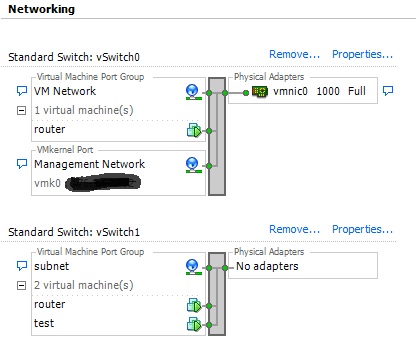Image resolution: width=416 pixels, height=361 pixels.
Task: Click the subnet port group globe icon
Action: click(193, 267)
